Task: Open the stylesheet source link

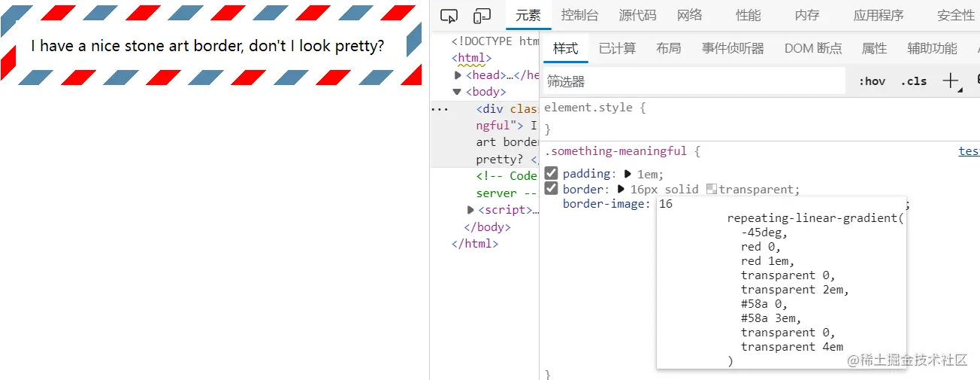Action: tap(969, 151)
